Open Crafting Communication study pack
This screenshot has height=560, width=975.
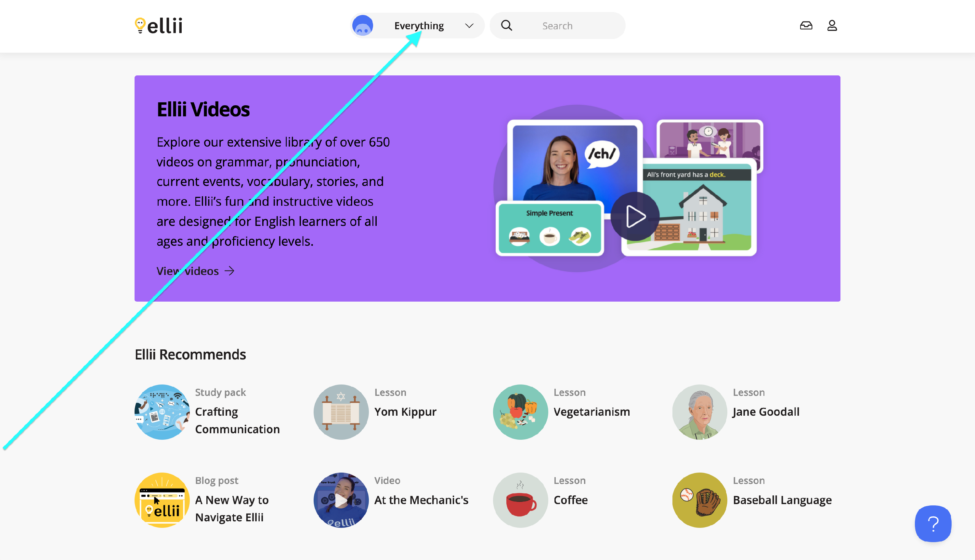click(237, 420)
